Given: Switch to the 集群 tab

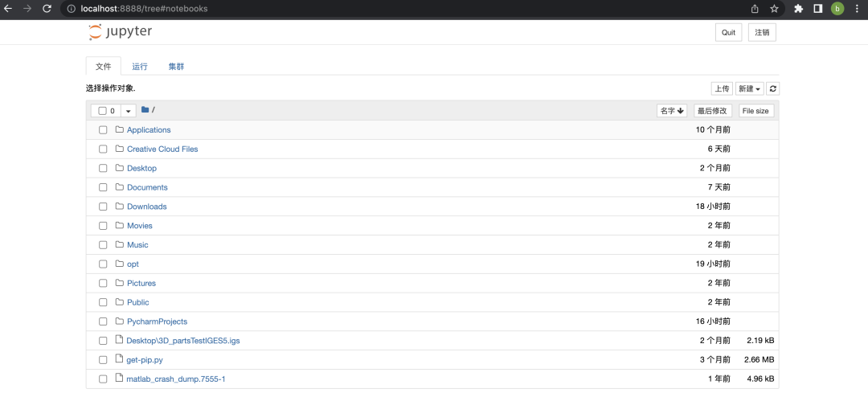Looking at the screenshot, I should [177, 67].
